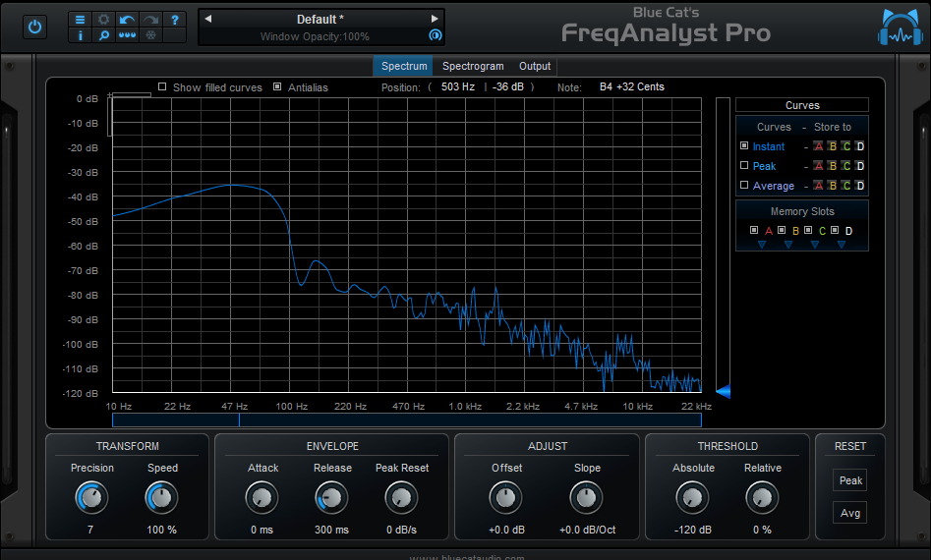Open the Default preset name menu
Screen dimensions: 931x560
[320, 20]
